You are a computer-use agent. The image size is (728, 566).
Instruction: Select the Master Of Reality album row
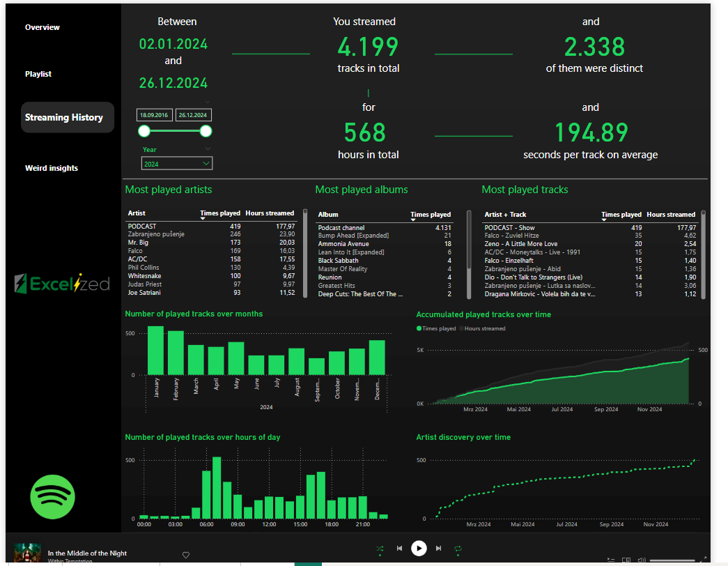point(385,269)
